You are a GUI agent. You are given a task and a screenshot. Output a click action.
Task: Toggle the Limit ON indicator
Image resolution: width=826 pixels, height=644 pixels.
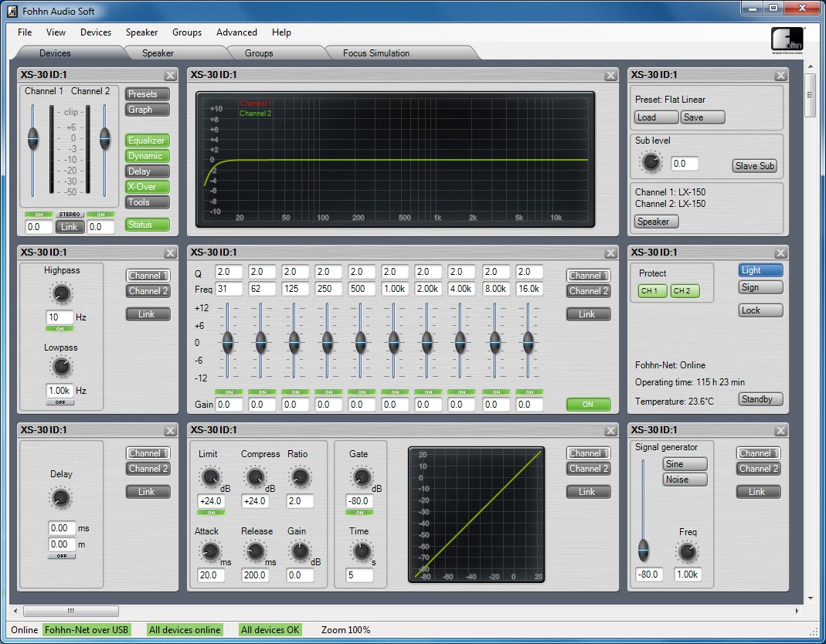[x=211, y=513]
